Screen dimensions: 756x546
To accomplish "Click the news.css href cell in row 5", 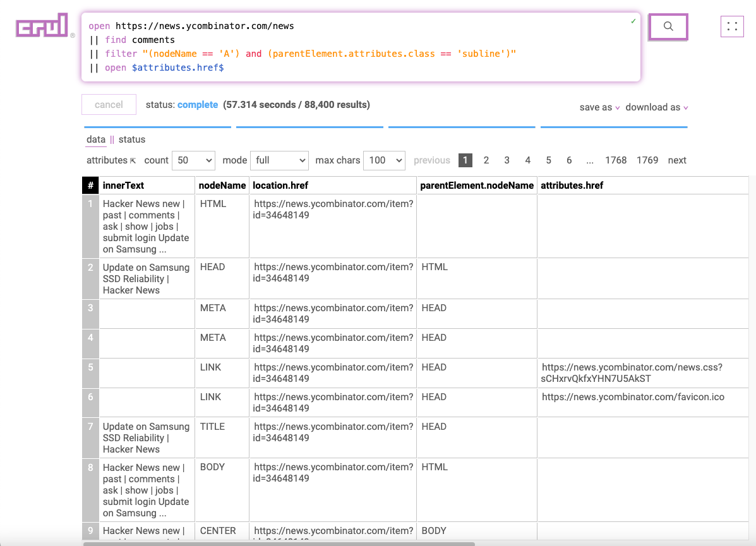I will tap(643, 373).
